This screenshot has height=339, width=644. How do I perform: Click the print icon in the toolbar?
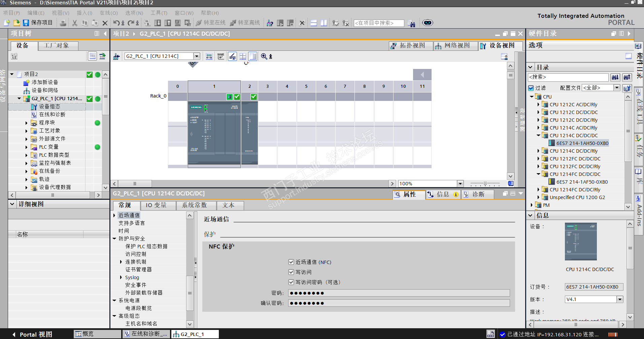pyautogui.click(x=63, y=23)
